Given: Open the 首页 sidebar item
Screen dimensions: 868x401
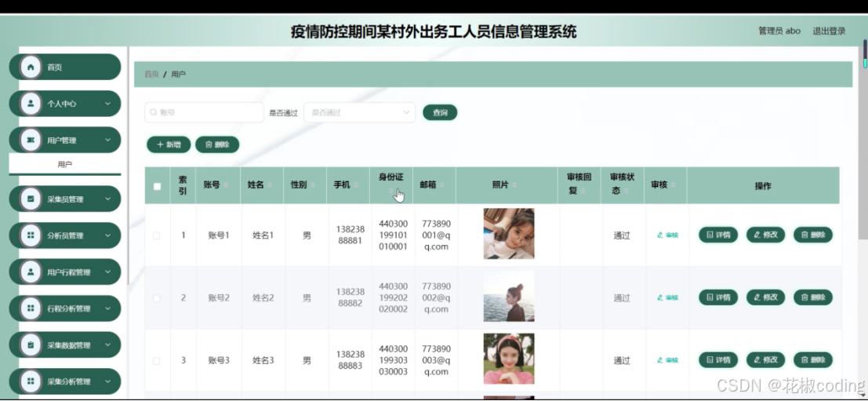Looking at the screenshot, I should click(x=65, y=67).
